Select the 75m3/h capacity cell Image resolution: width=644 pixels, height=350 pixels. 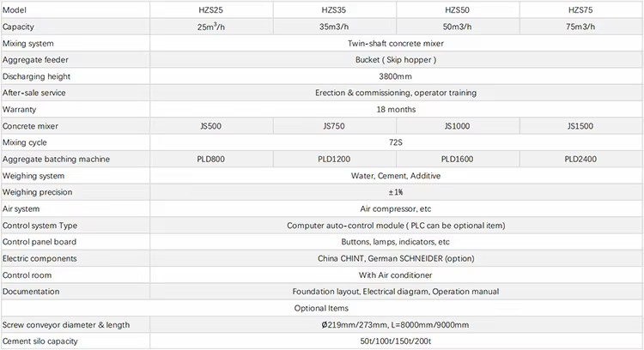[x=580, y=27]
